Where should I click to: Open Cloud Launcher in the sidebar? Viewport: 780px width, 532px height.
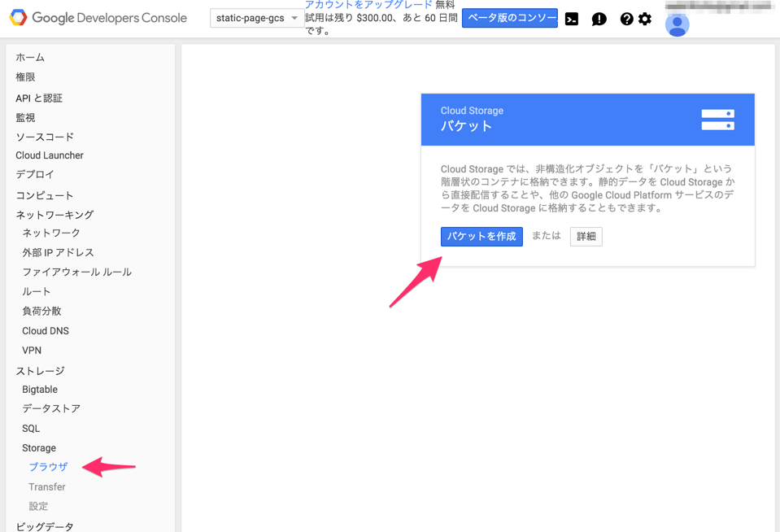click(x=50, y=155)
